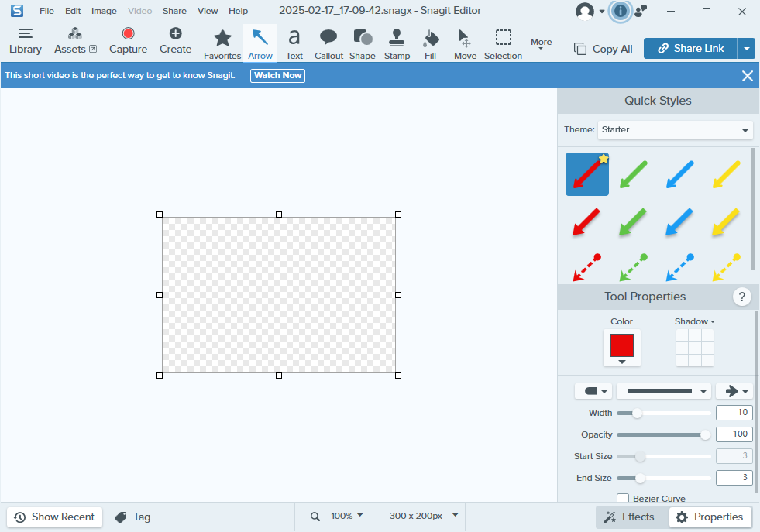Open the Edit menu
The width and height of the screenshot is (760, 532).
[73, 11]
